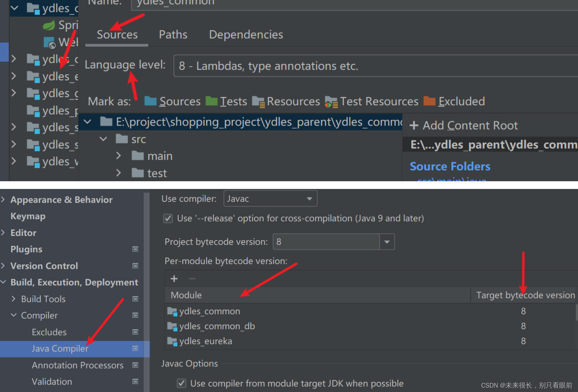Open the Language level combo box
The height and width of the screenshot is (392, 578).
(375, 66)
